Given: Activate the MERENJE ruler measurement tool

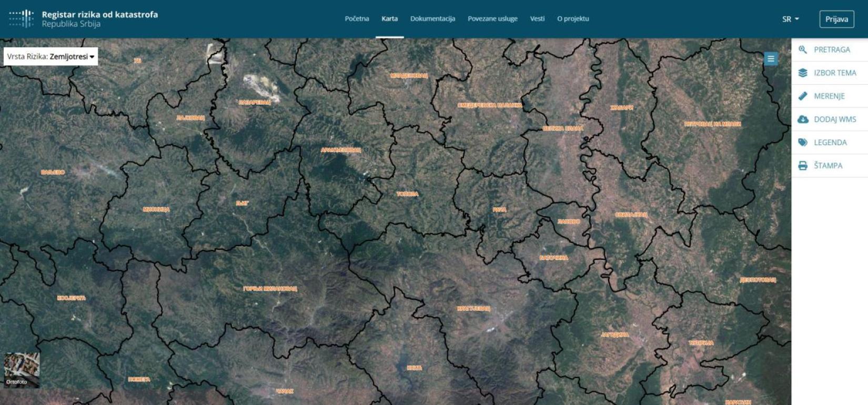Looking at the screenshot, I should coord(803,96).
